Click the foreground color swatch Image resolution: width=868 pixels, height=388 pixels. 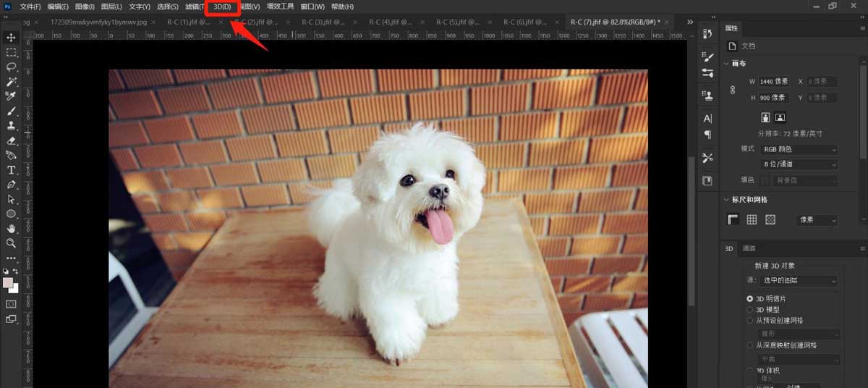(x=8, y=282)
